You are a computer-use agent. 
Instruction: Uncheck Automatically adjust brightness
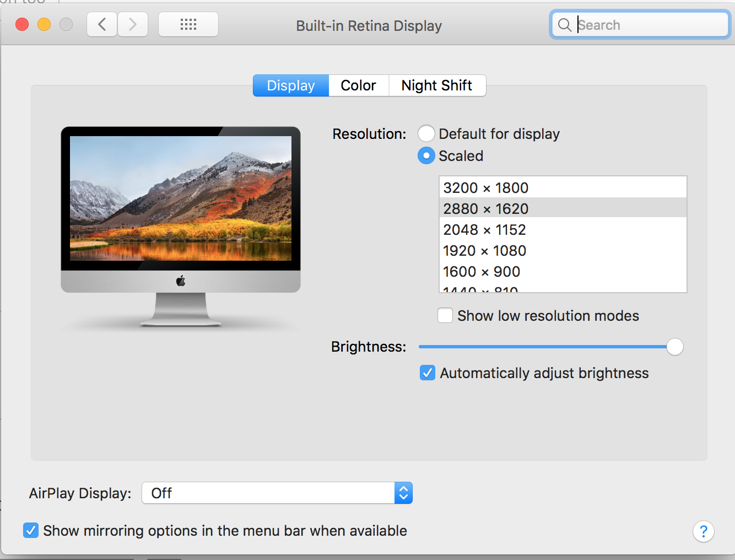[428, 373]
